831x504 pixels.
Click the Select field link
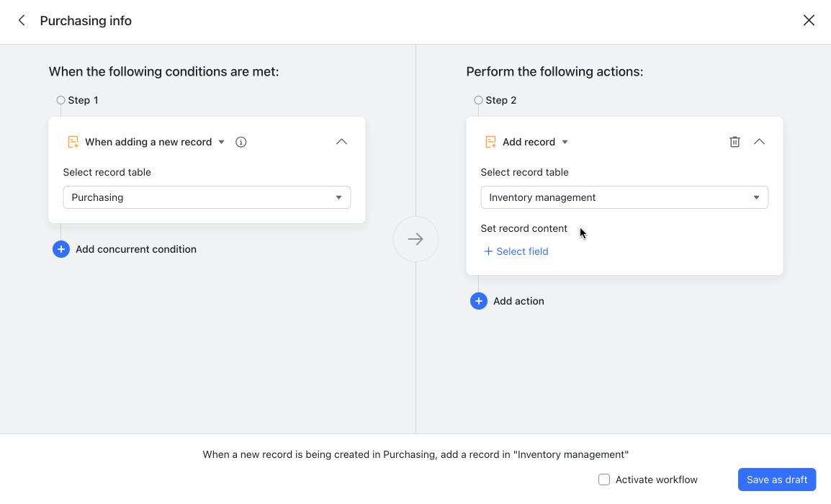pyautogui.click(x=516, y=251)
